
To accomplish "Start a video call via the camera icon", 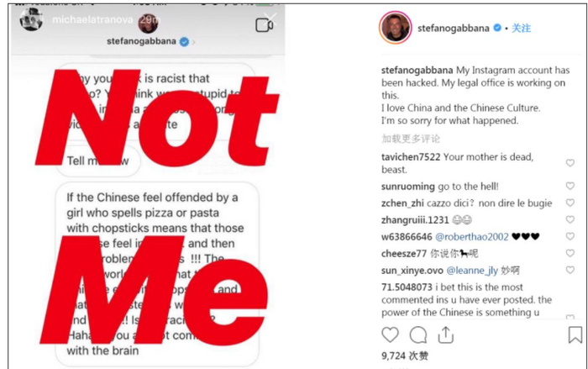I will tap(265, 24).
